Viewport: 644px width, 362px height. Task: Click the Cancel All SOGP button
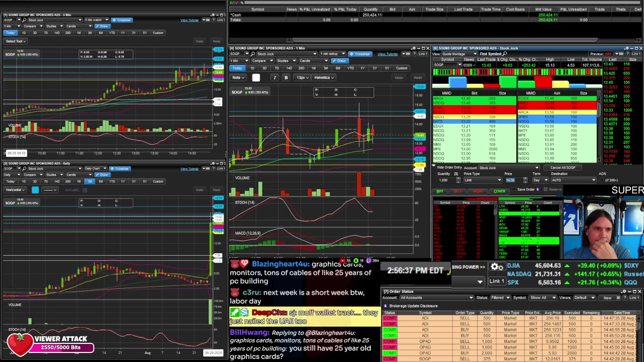[562, 167]
